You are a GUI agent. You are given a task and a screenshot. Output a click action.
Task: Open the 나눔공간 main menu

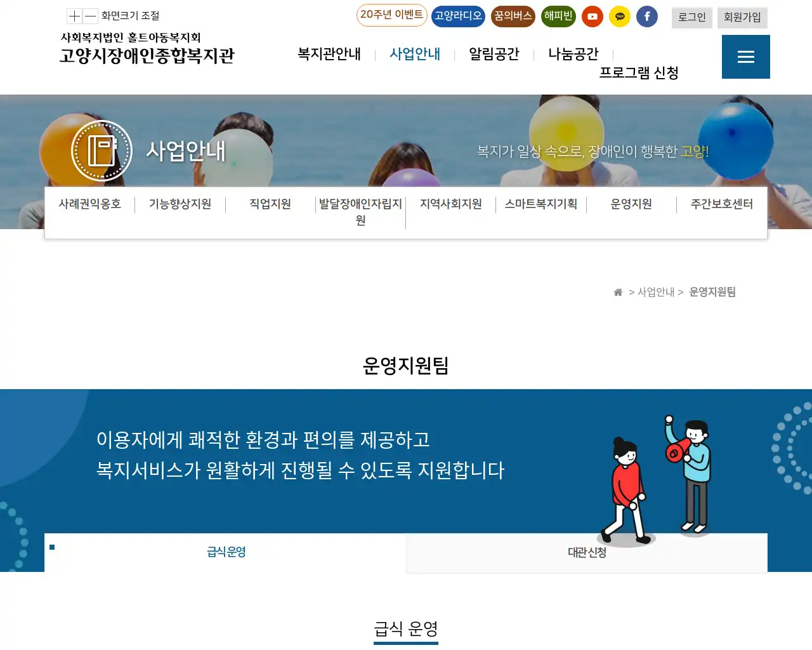click(x=573, y=54)
